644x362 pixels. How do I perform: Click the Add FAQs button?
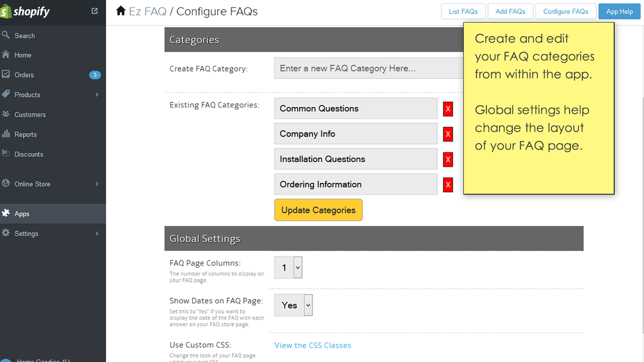[x=510, y=11]
